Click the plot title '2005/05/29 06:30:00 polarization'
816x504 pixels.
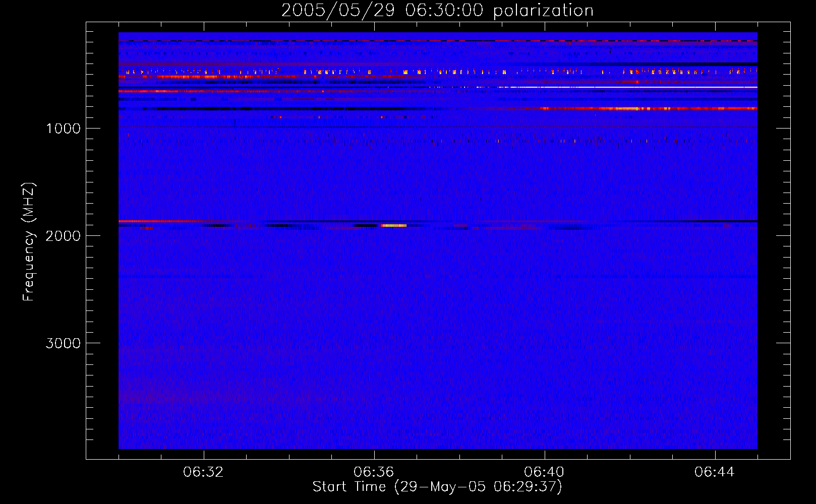coord(437,11)
